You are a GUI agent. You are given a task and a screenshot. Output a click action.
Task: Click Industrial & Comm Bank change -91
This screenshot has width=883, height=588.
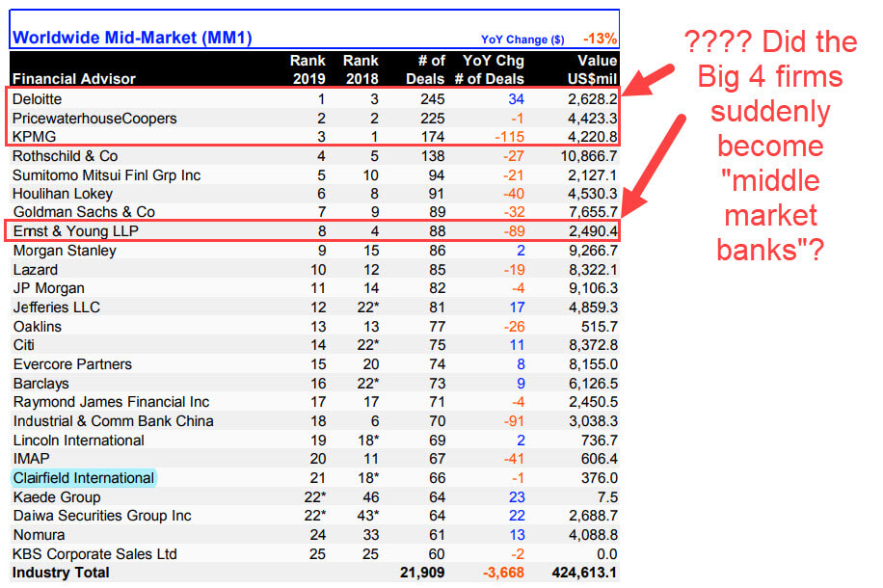pos(514,421)
